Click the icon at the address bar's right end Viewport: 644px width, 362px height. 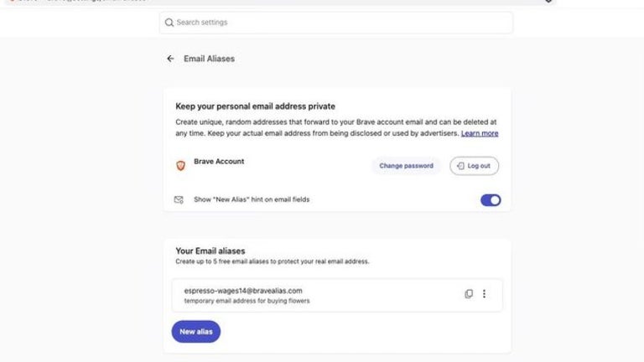548,1
